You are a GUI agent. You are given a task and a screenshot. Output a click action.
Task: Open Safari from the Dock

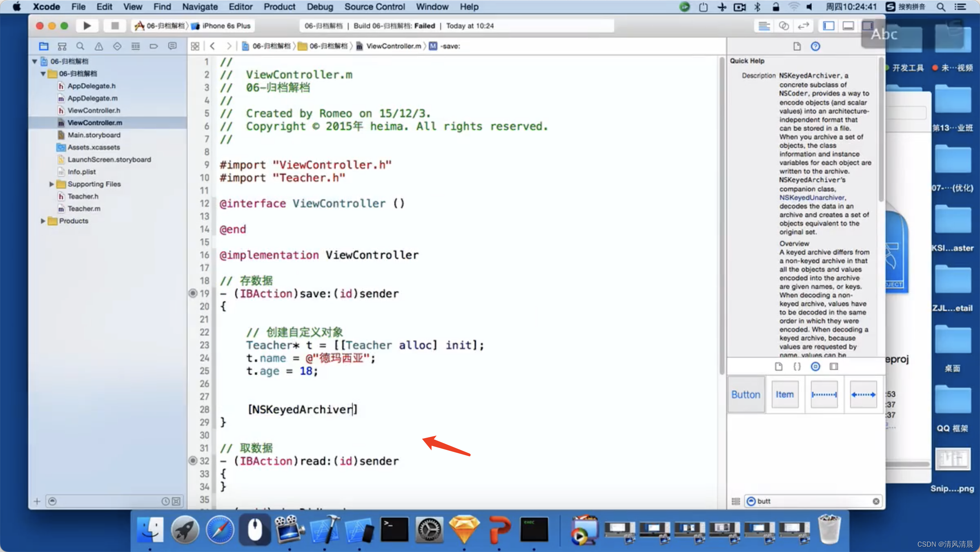point(220,530)
